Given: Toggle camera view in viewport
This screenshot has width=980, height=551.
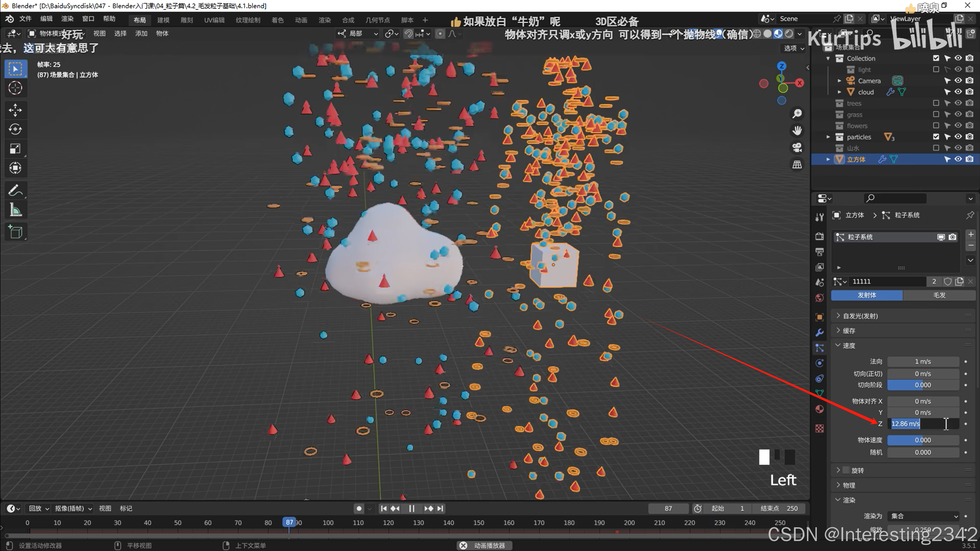Looking at the screenshot, I should coord(797,148).
